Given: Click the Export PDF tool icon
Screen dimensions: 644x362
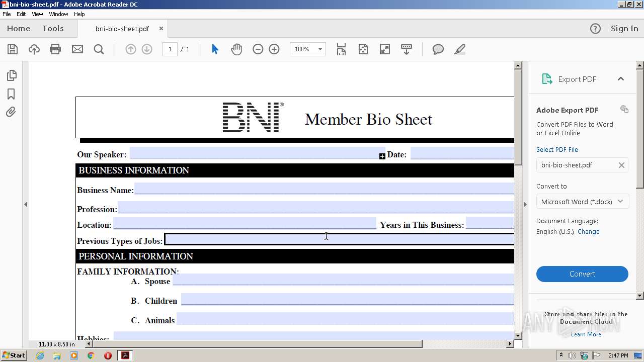Looking at the screenshot, I should [547, 79].
